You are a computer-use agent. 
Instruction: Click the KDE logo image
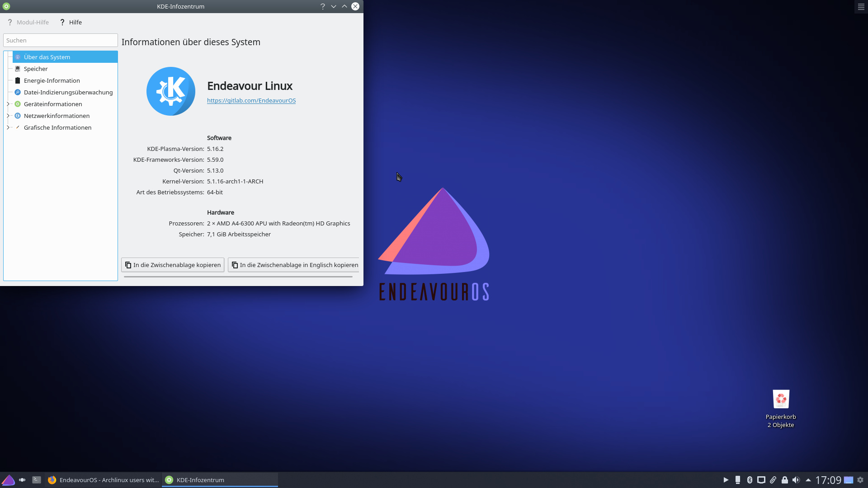pyautogui.click(x=171, y=91)
